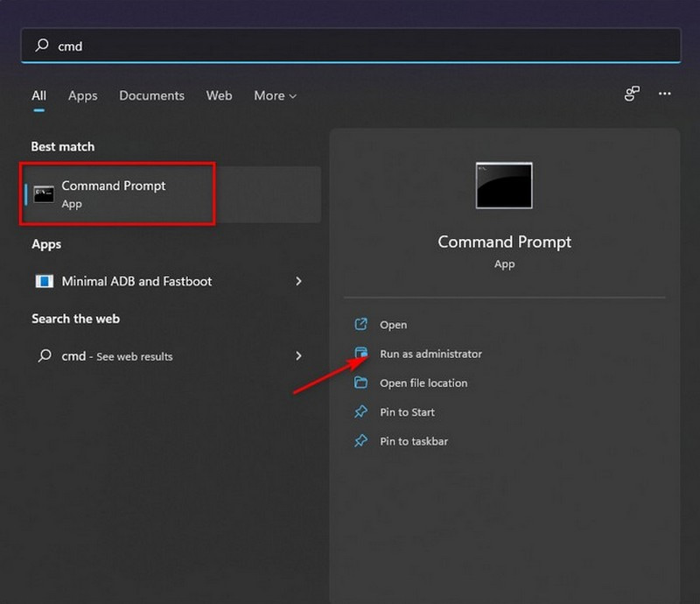Image resolution: width=700 pixels, height=604 pixels.
Task: Switch to the Documents filter tab
Action: click(x=151, y=95)
